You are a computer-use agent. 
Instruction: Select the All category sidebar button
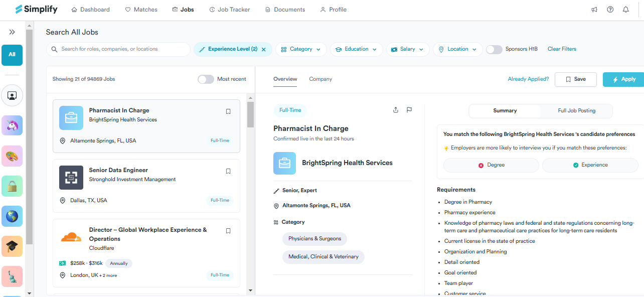(12, 55)
